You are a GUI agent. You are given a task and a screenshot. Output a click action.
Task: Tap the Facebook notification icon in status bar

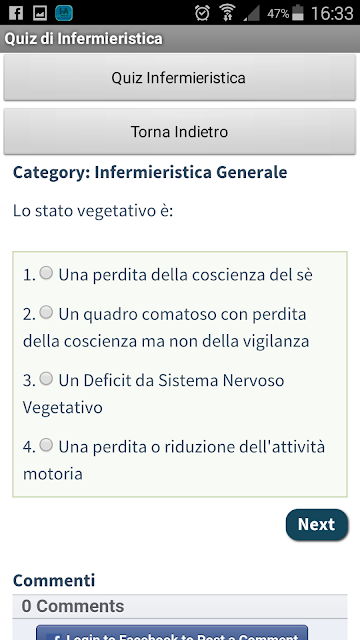coord(16,13)
